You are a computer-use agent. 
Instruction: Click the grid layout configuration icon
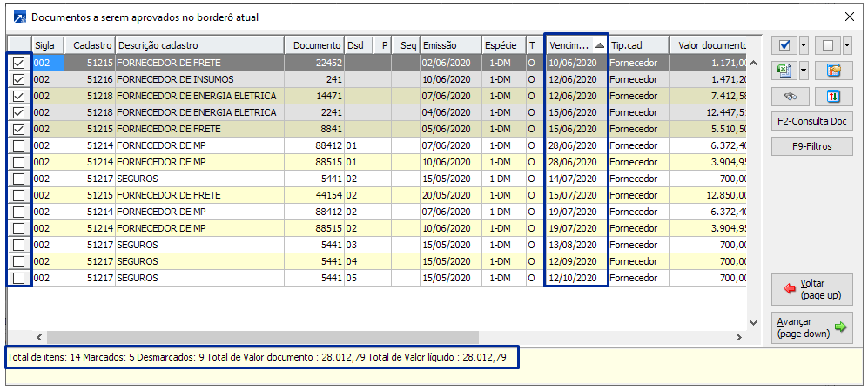coord(832,71)
